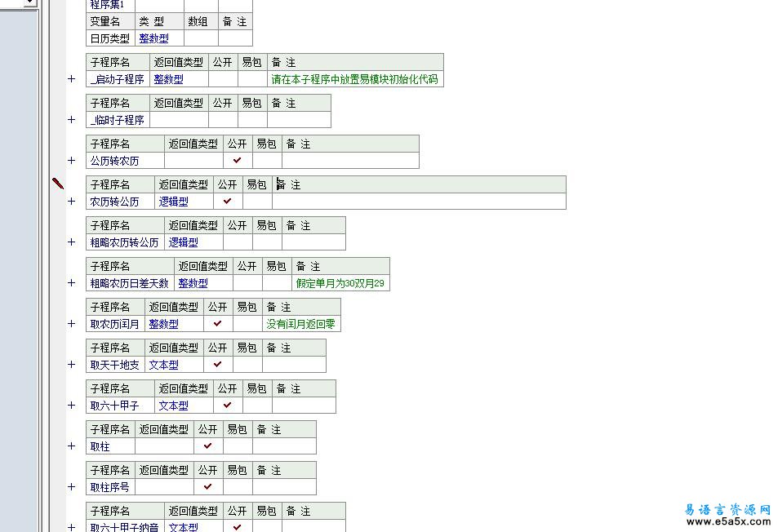Check the 公开 cell for 粗略农历转公历
This screenshot has height=532, width=778.
pyautogui.click(x=238, y=242)
